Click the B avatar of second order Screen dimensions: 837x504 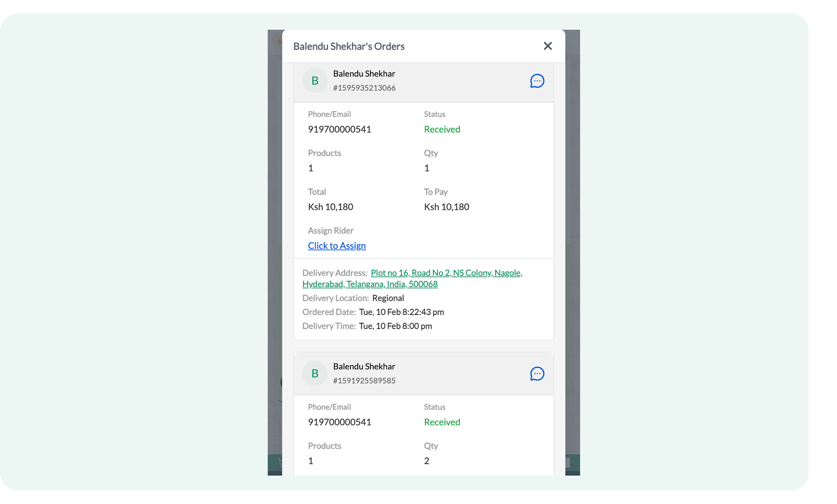pyautogui.click(x=315, y=374)
